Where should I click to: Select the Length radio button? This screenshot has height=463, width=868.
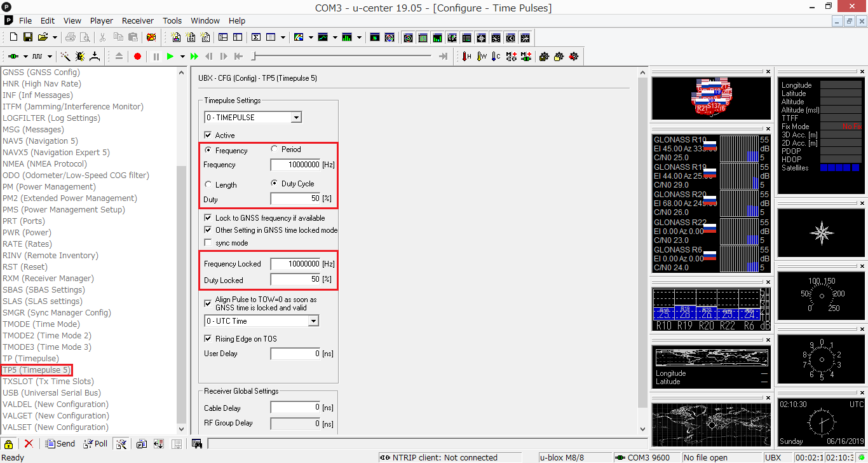click(x=208, y=185)
